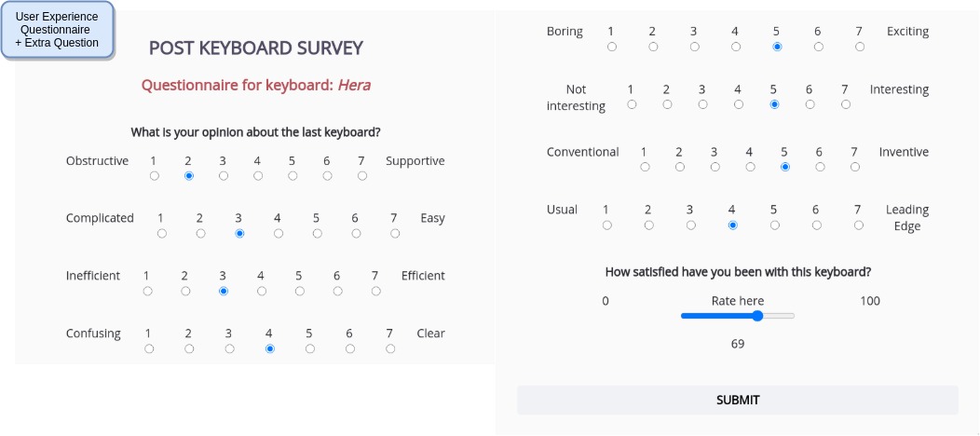Click the keyboard satisfaction slider handle

click(x=757, y=316)
